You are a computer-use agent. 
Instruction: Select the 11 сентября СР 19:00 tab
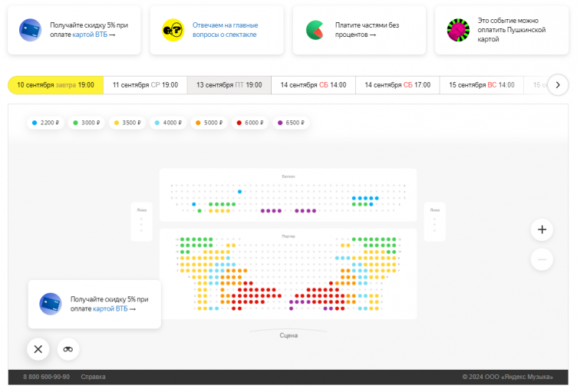(x=145, y=85)
